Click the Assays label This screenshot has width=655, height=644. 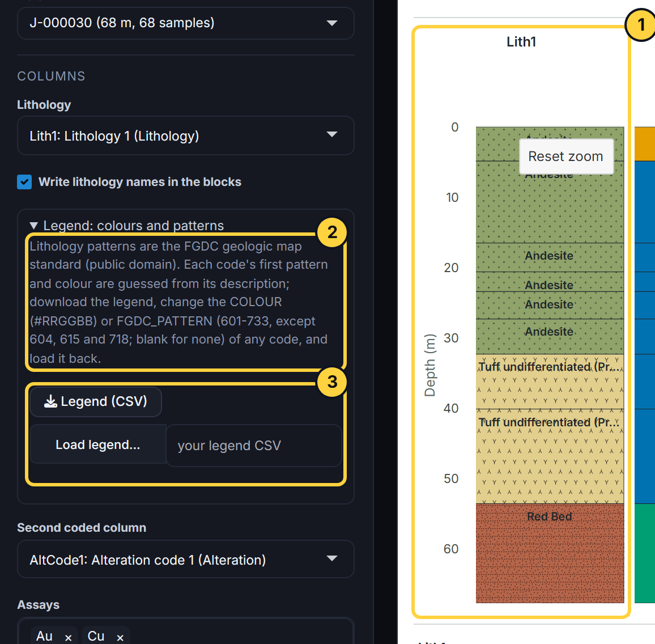coord(38,605)
